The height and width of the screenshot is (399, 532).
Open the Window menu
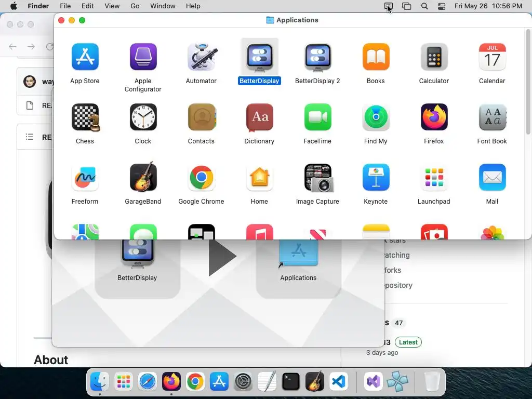pyautogui.click(x=163, y=6)
